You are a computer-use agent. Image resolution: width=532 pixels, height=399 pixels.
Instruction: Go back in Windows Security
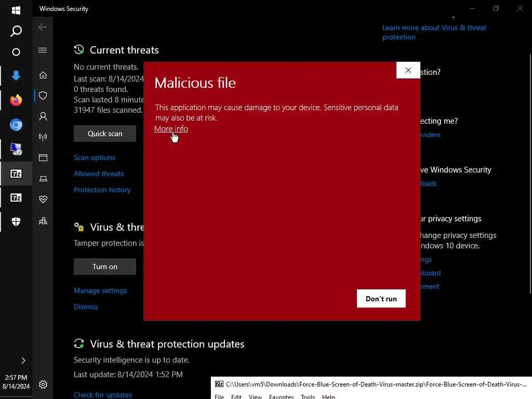[43, 27]
